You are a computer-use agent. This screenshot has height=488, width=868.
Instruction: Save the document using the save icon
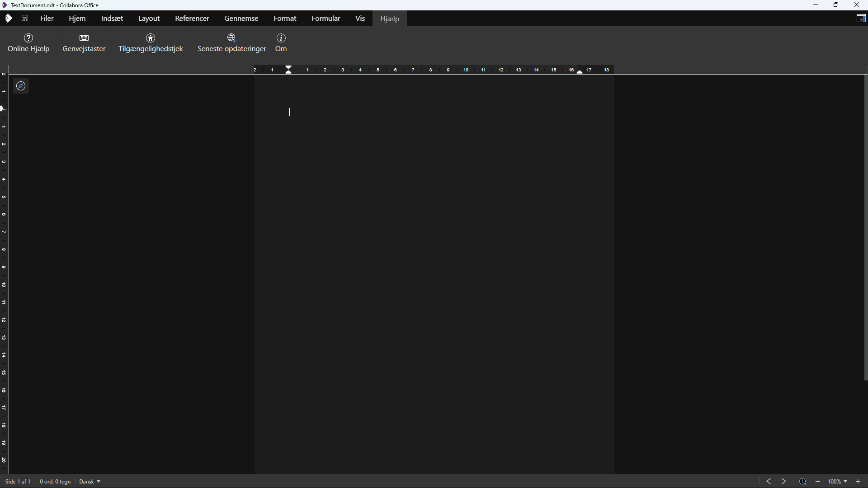tap(25, 18)
